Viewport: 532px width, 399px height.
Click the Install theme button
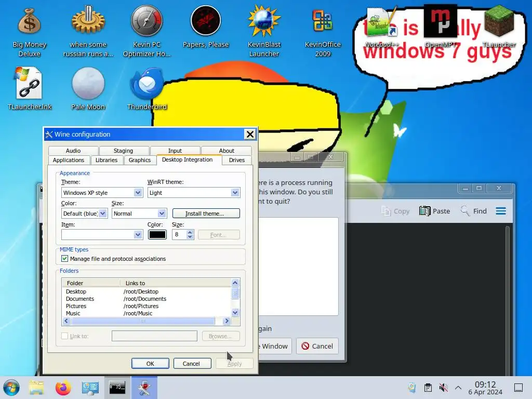pos(206,214)
